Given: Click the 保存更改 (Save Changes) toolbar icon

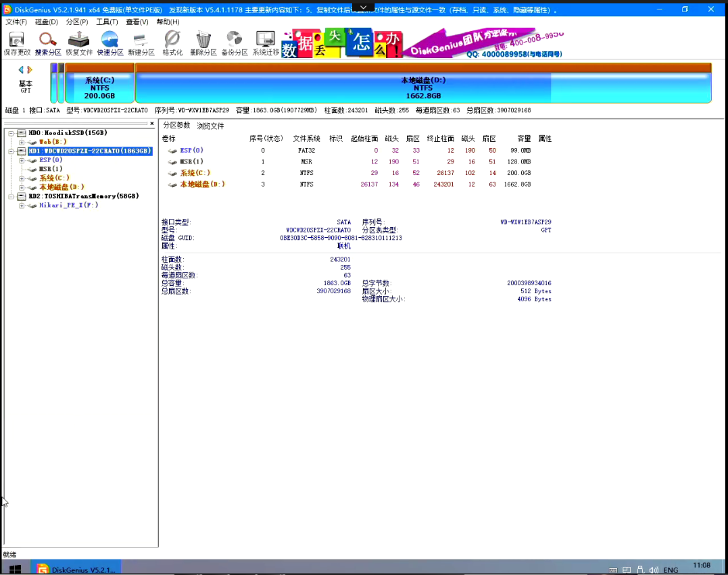Looking at the screenshot, I should [15, 42].
